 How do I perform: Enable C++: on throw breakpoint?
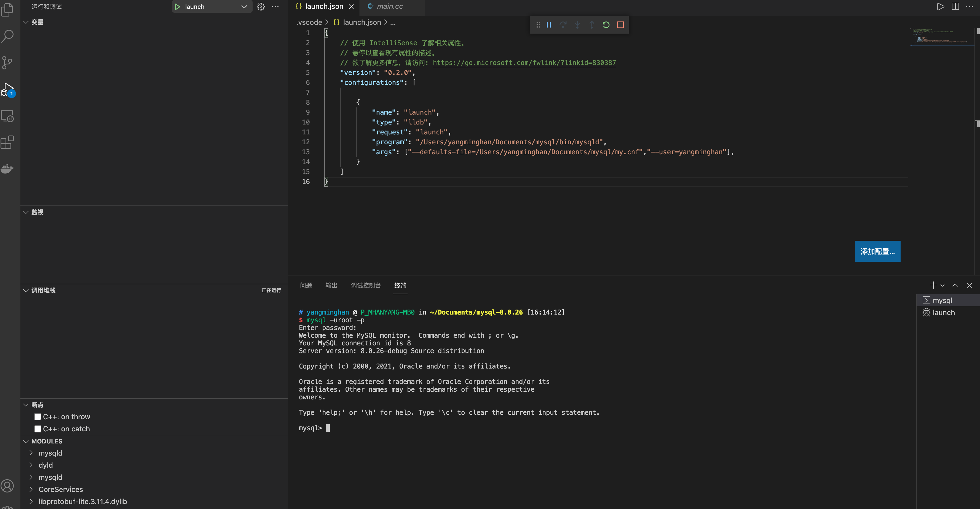(x=38, y=417)
